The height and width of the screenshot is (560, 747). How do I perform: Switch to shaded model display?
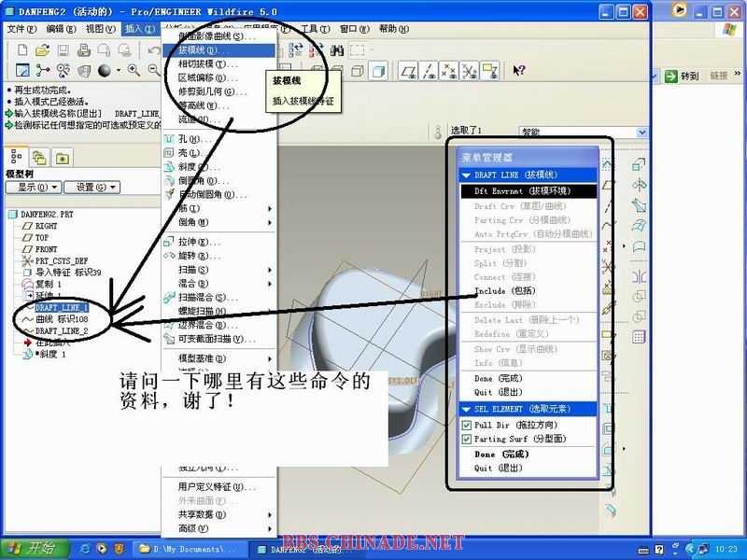pos(378,71)
